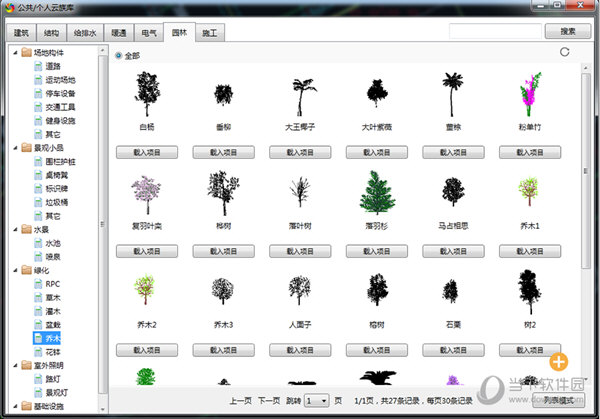Collapse the 场地构件 folder arrow
Viewport: 600px width, 419px height.
coord(15,52)
